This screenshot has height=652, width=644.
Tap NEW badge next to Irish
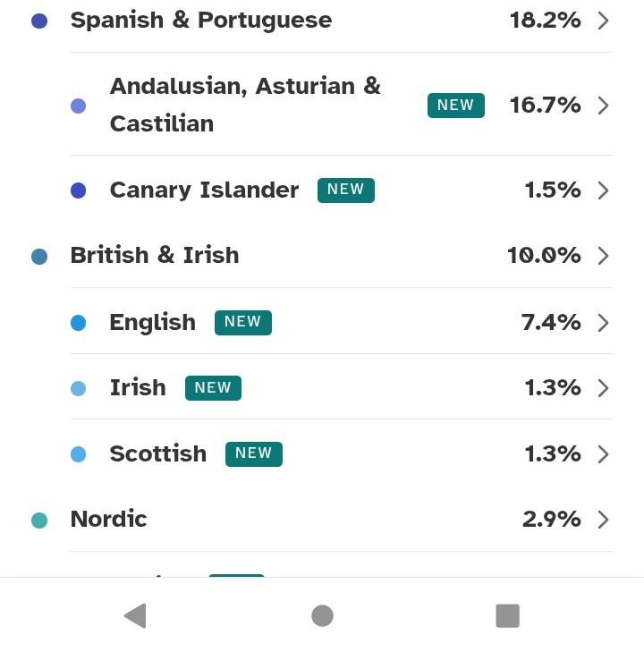click(x=213, y=387)
